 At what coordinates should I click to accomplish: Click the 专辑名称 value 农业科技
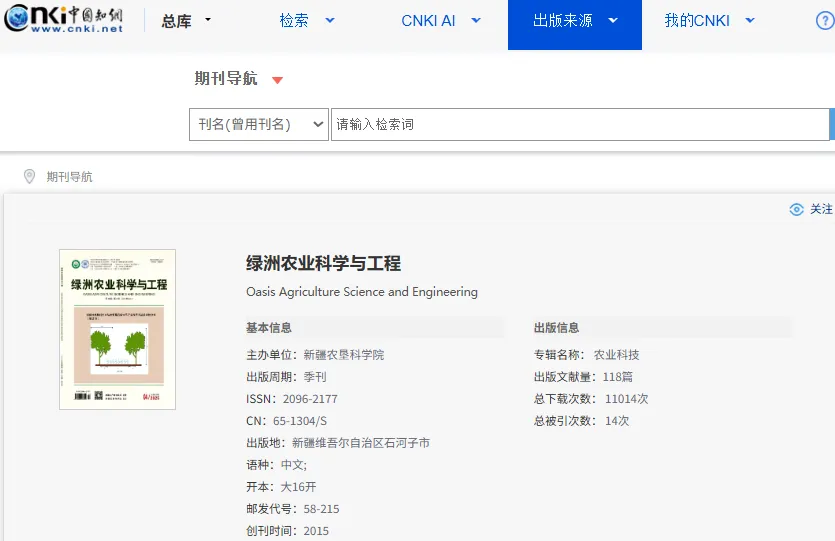617,355
